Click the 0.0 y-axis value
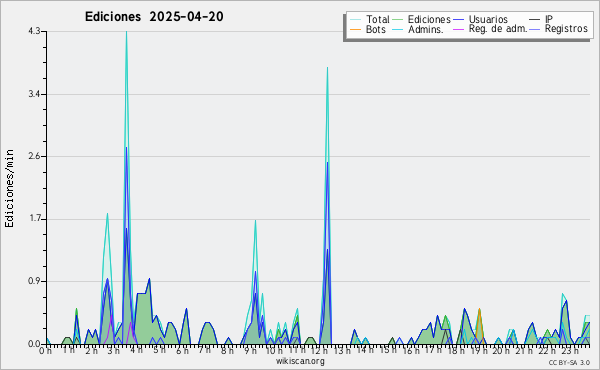 pyautogui.click(x=34, y=344)
